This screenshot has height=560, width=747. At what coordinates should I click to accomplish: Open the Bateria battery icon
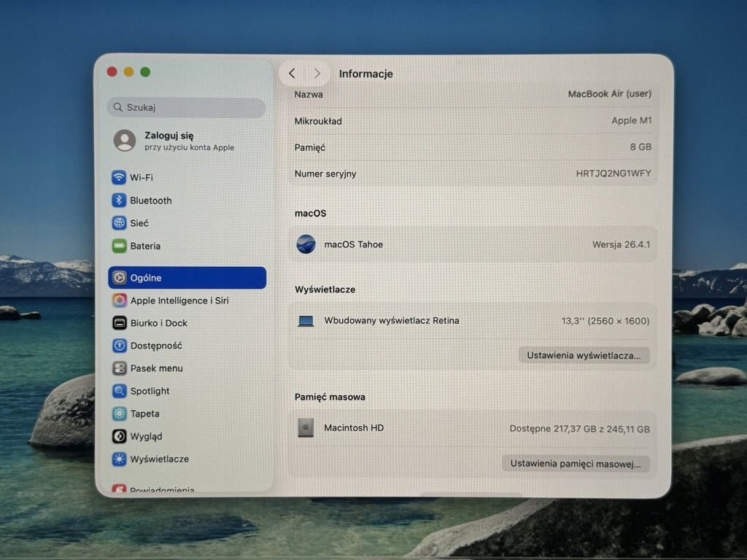(x=119, y=246)
